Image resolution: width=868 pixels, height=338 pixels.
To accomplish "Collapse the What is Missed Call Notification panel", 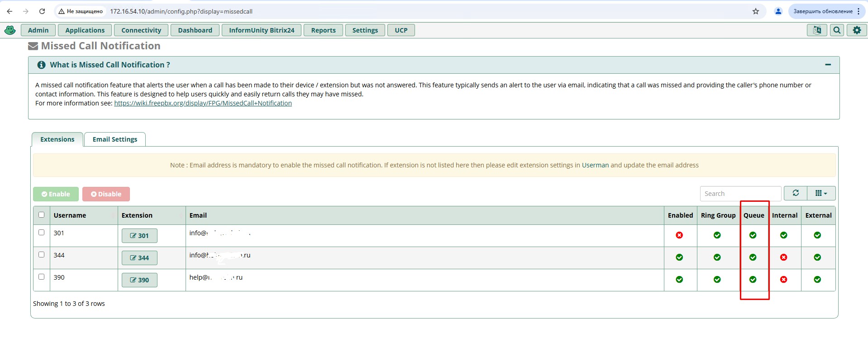I will 828,65.
